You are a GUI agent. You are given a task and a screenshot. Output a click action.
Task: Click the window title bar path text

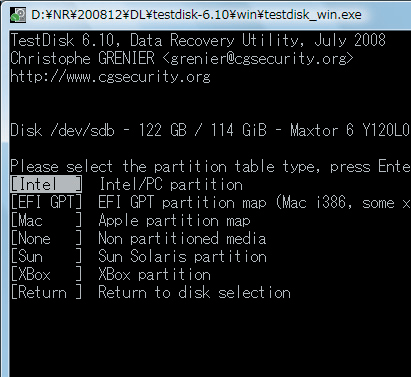(196, 15)
